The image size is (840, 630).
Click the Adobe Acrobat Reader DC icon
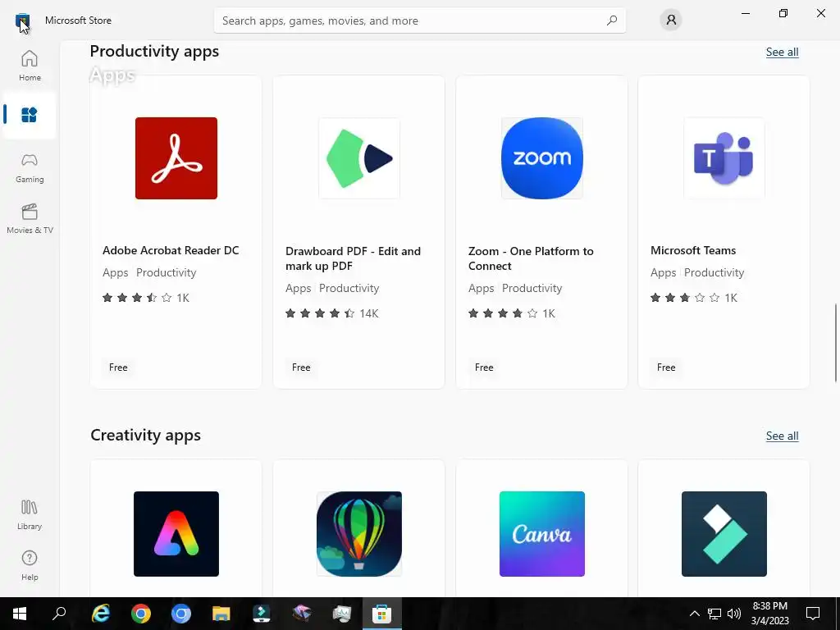click(176, 158)
